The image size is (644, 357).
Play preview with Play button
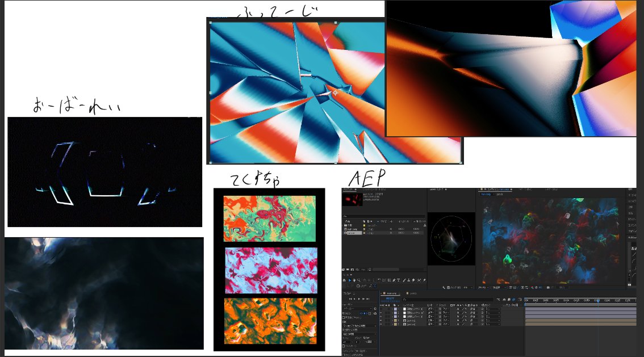359,299
